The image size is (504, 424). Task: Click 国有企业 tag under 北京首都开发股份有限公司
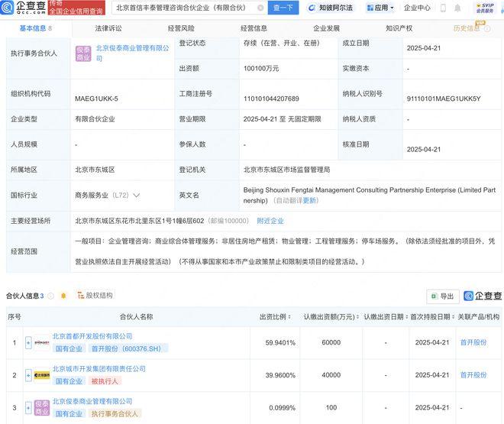69,348
